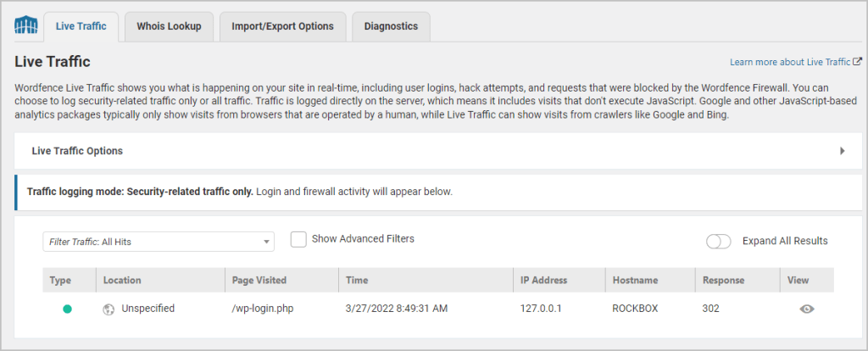Screen dimensions: 868x351
Task: Select the 127.0.0.1 IP address cell
Action: click(x=541, y=309)
